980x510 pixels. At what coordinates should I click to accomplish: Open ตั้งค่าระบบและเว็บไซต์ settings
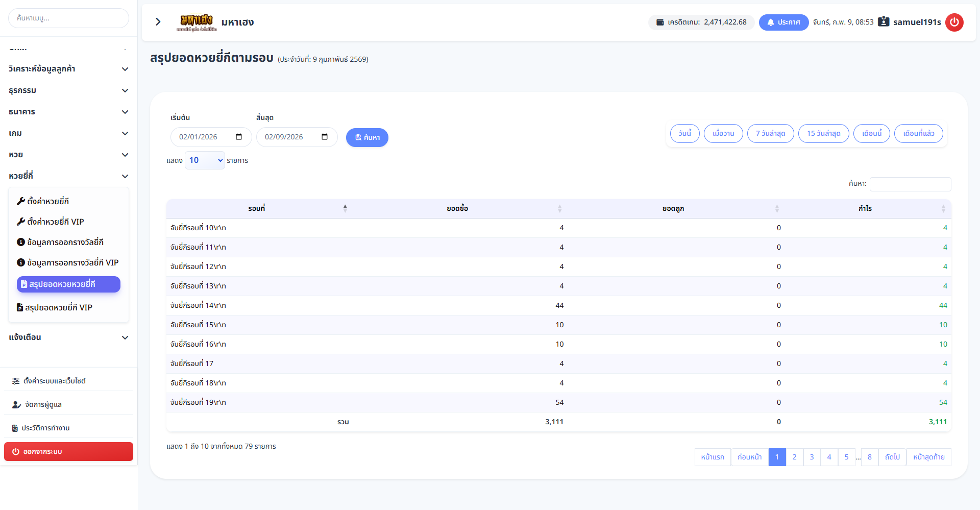[x=54, y=381]
